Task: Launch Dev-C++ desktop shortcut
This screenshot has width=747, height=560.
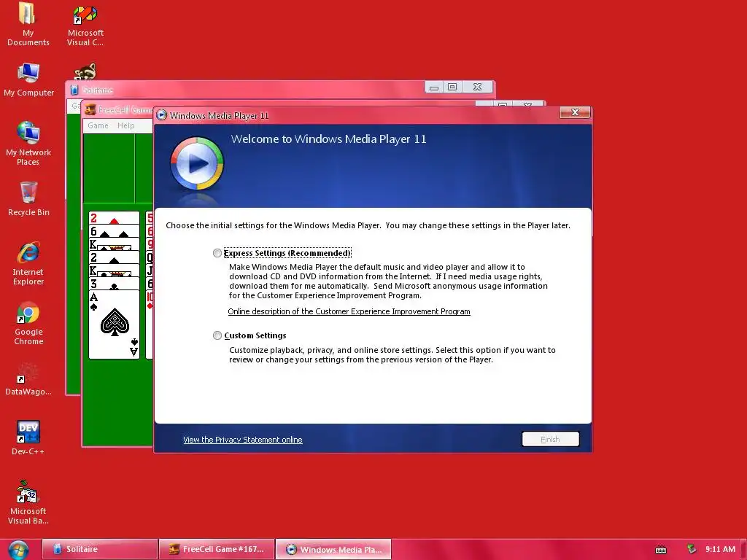Action: 28,438
